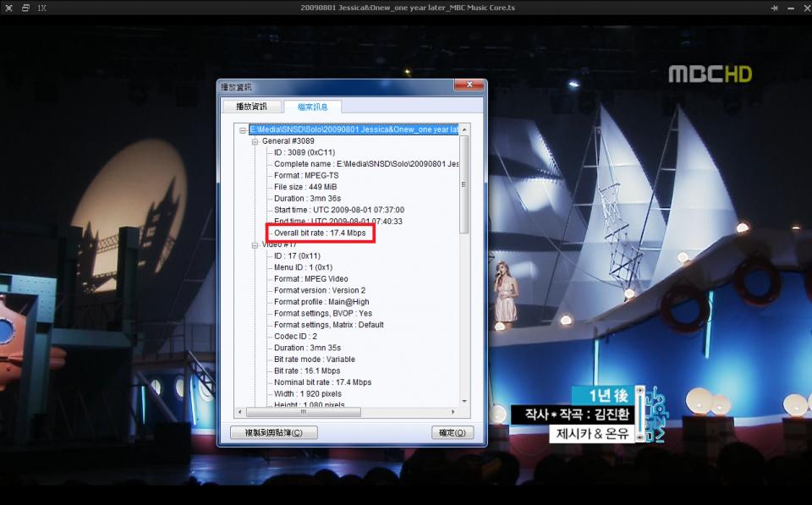This screenshot has width=812, height=505.
Task: Select the ID : 17 (0x11) row
Action: tap(297, 255)
